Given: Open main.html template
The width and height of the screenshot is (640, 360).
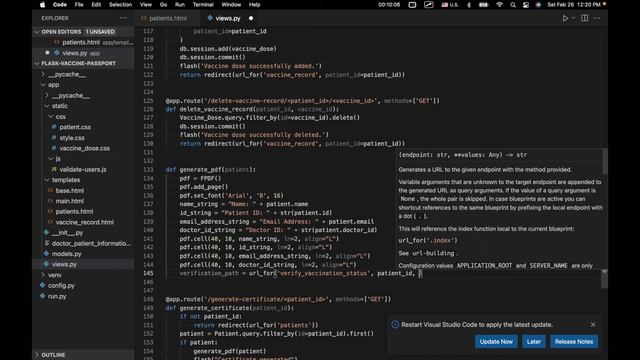Looking at the screenshot, I should [69, 201].
